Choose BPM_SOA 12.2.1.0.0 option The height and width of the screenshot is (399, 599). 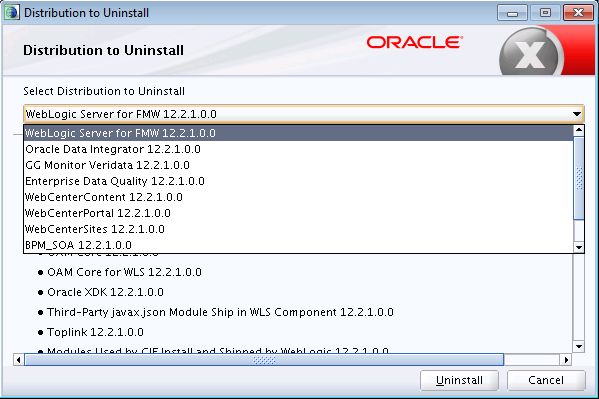pos(298,245)
